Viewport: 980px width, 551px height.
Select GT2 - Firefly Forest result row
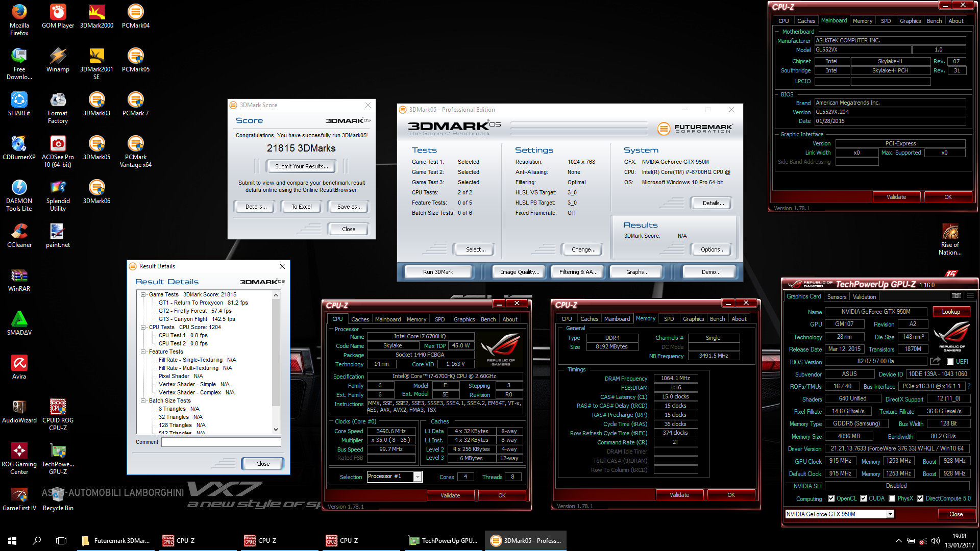(195, 311)
